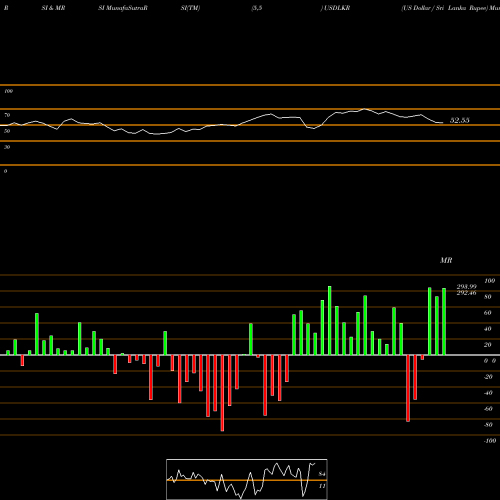This screenshot has width=500, height=500.
Task: Click the MR chart label
Action: click(x=446, y=260)
